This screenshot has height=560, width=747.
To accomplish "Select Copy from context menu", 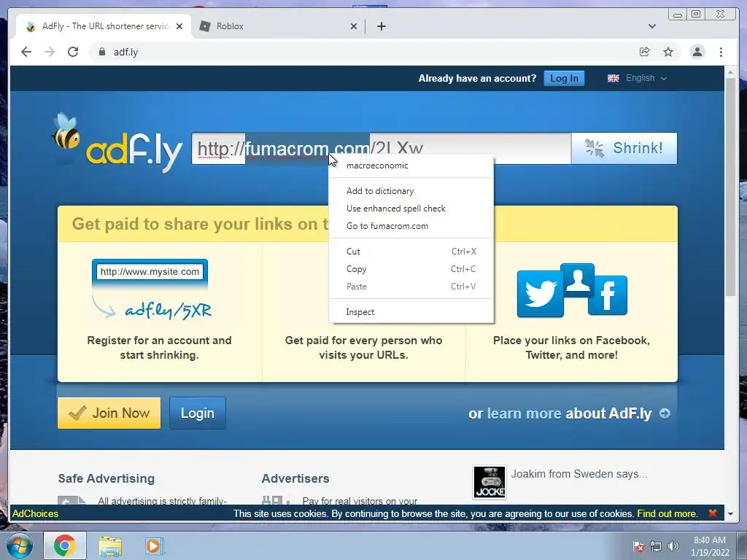I will click(411, 269).
